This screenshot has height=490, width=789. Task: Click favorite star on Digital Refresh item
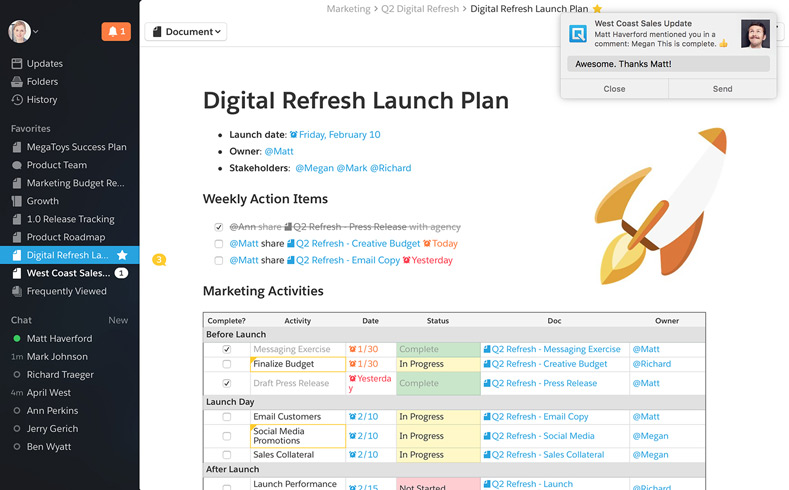(122, 255)
